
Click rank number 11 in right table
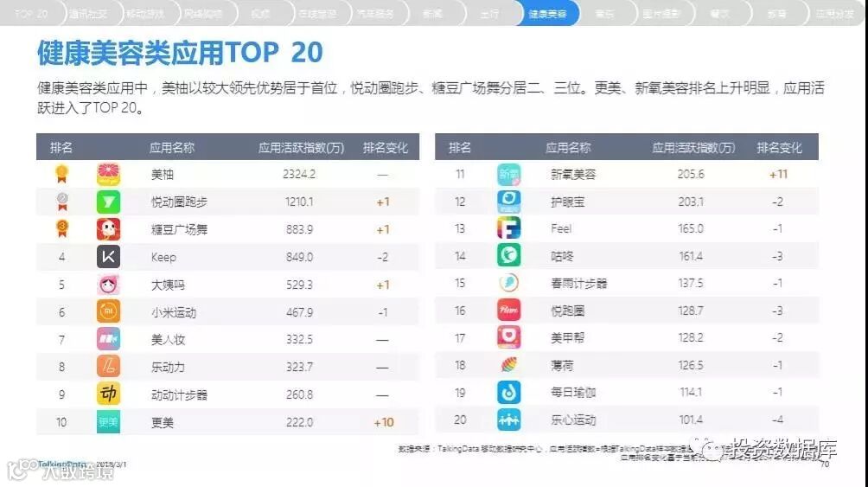[459, 174]
